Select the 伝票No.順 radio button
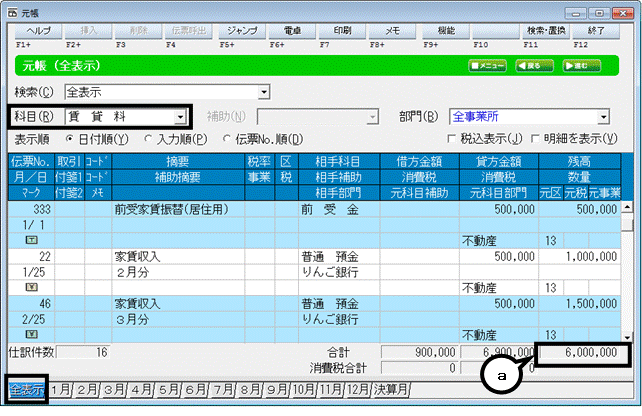Image resolution: width=642 pixels, height=416 pixels. coord(226,139)
